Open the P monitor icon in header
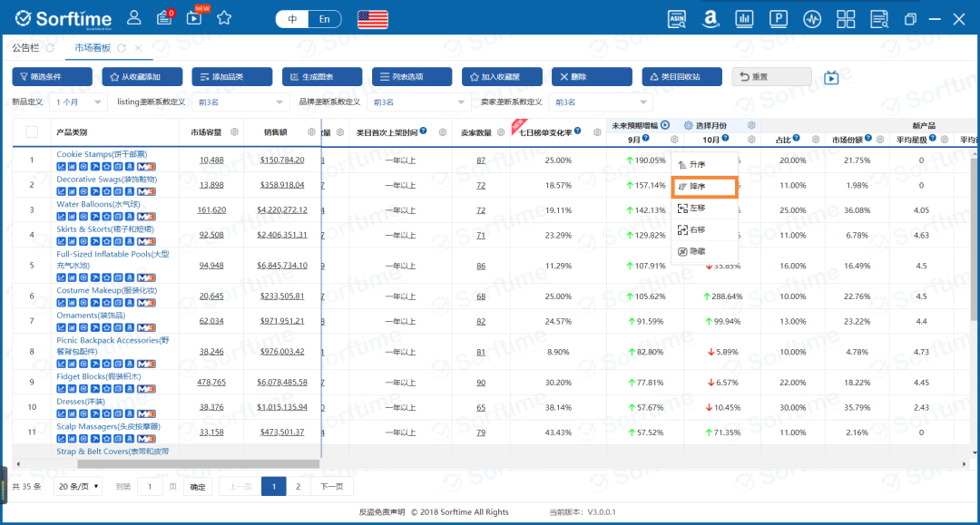 pyautogui.click(x=779, y=19)
